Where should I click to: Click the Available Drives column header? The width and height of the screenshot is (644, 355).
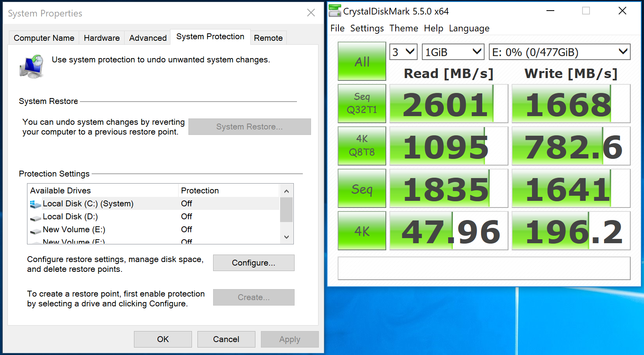[103, 191]
